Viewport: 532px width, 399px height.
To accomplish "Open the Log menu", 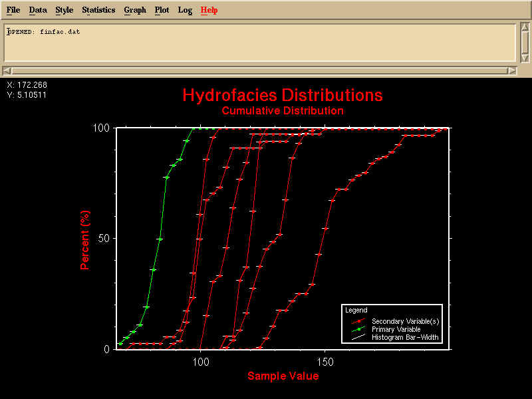I will (x=185, y=10).
